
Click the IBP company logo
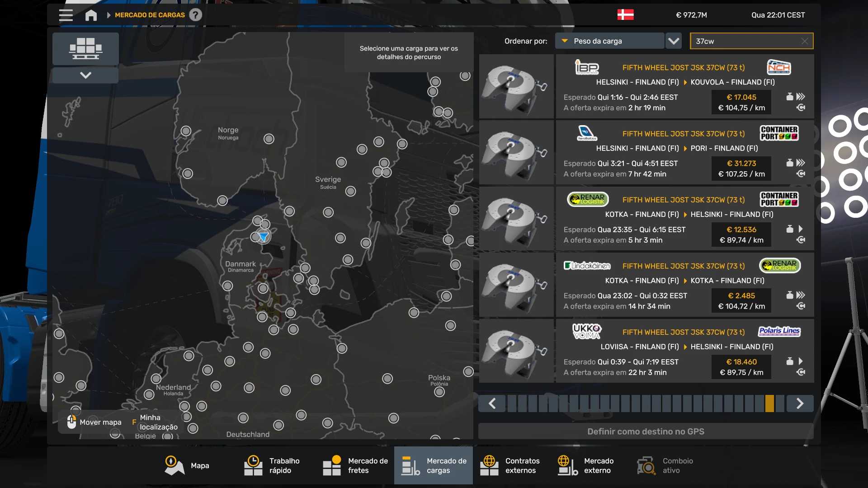(587, 67)
